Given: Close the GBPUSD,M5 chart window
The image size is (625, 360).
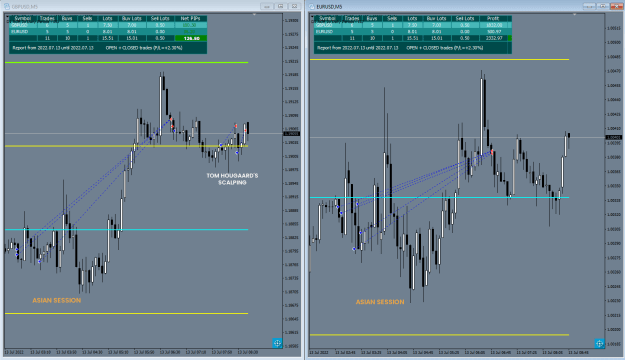Looking at the screenshot, I should (x=294, y=6).
